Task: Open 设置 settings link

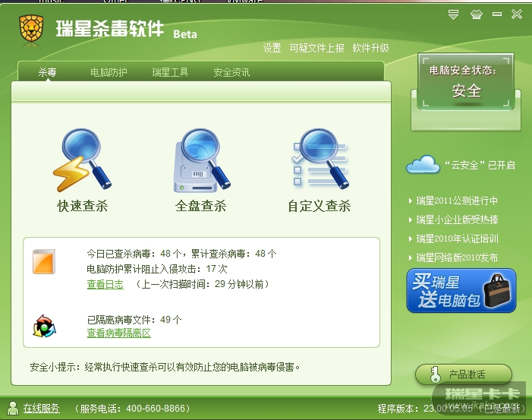Action: click(x=272, y=48)
